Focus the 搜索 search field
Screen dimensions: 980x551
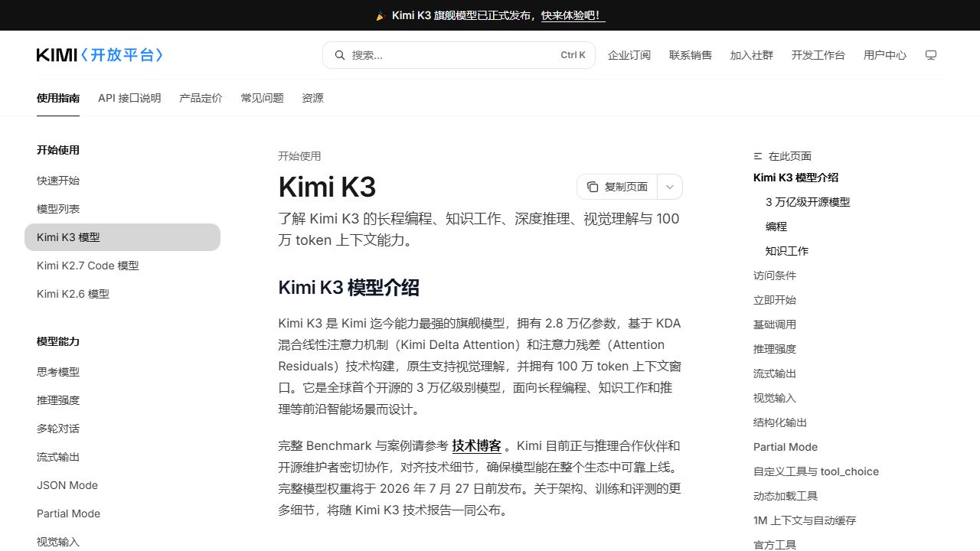[459, 55]
